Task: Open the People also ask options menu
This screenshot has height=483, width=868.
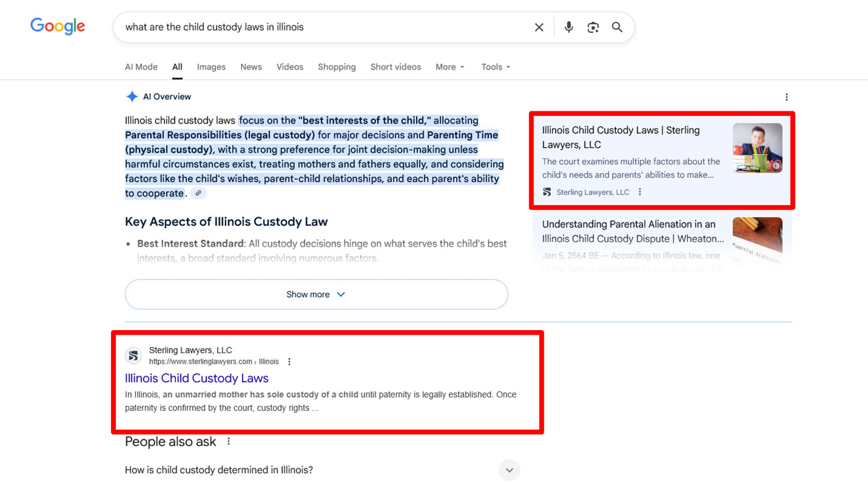Action: (228, 441)
